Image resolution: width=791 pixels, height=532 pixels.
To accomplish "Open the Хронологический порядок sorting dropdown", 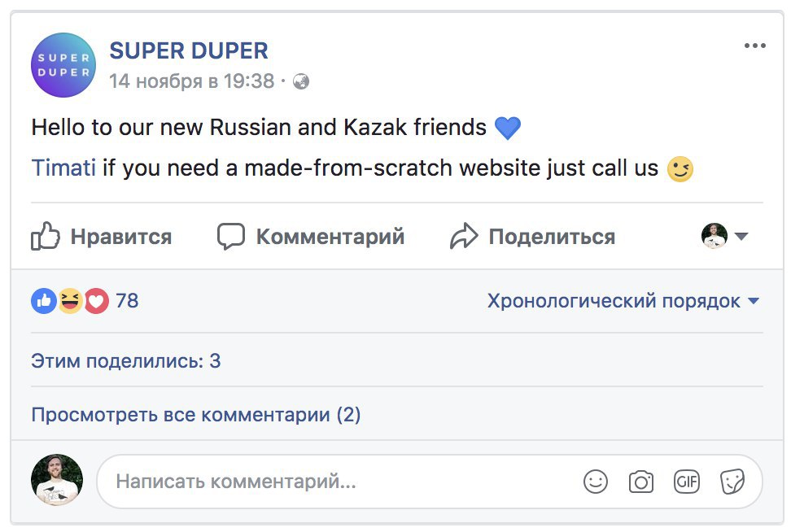I will pyautogui.click(x=622, y=300).
